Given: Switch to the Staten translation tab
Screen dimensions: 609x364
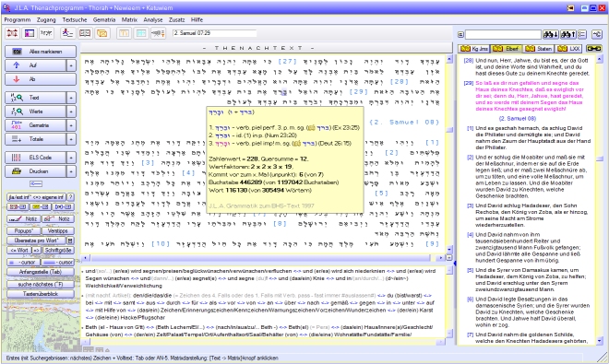Looking at the screenshot, I should [x=538, y=49].
